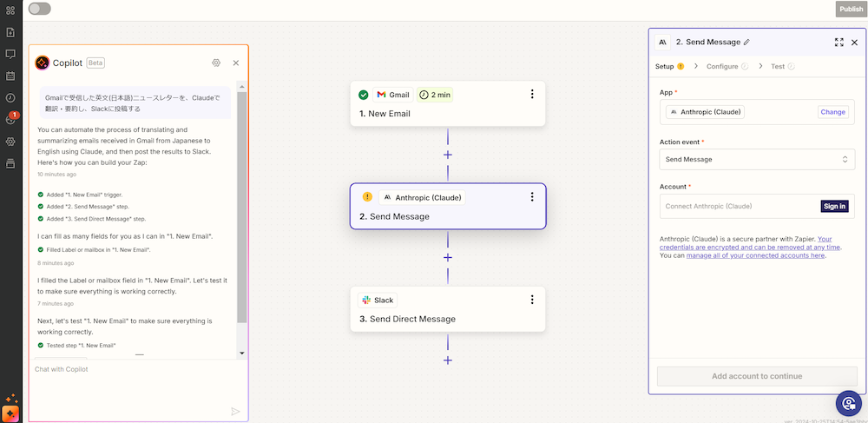Click Add account to continue button
Screen dimensions: 868x423
pyautogui.click(x=757, y=376)
